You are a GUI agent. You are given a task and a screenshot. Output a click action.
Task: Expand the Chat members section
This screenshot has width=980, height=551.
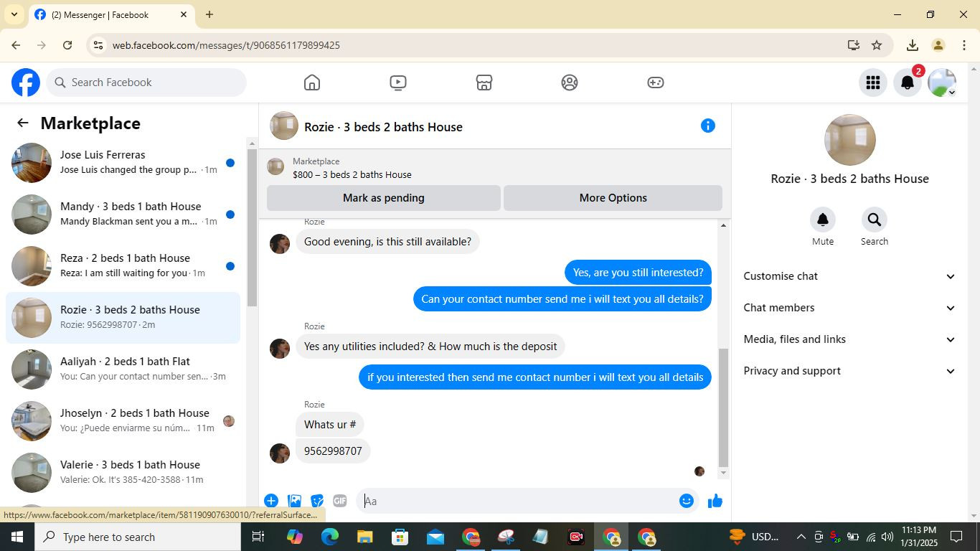point(850,308)
